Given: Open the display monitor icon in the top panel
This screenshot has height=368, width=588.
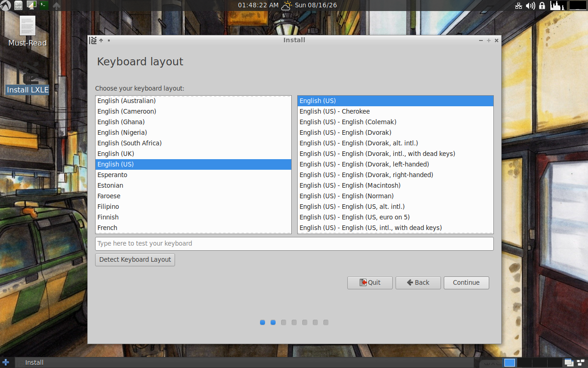Looking at the screenshot, I should pyautogui.click(x=31, y=6).
